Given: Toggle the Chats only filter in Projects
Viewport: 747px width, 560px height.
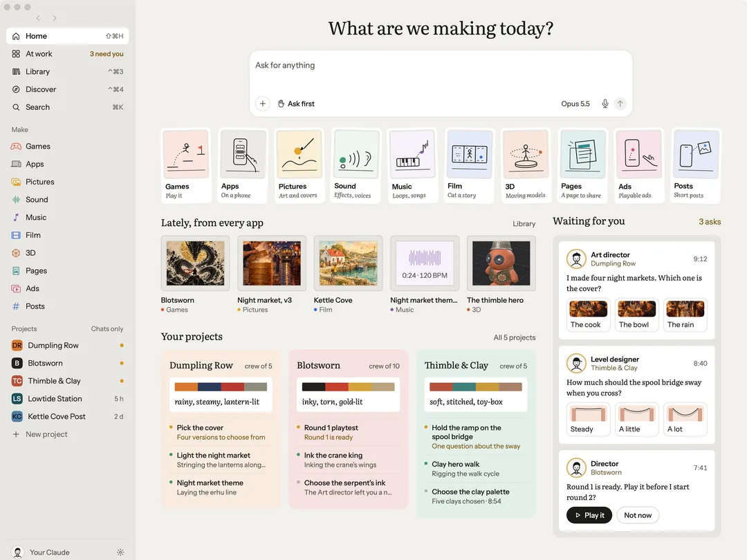Looking at the screenshot, I should click(x=107, y=328).
